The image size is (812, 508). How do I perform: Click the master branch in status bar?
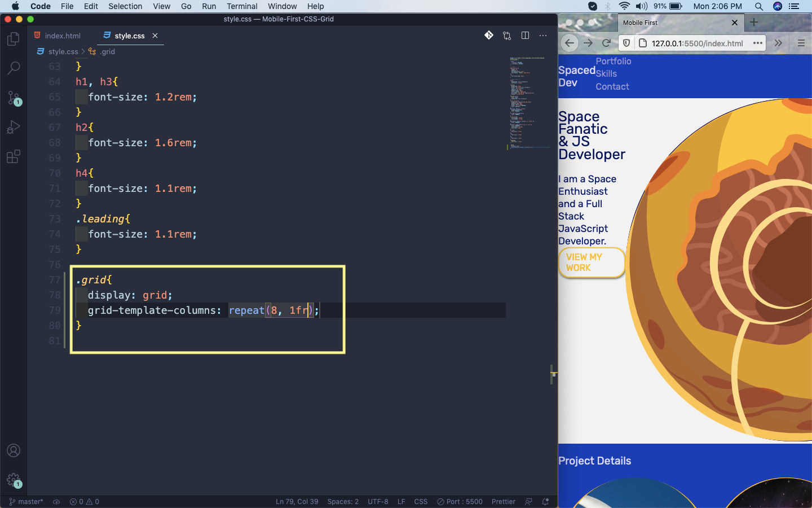[27, 501]
